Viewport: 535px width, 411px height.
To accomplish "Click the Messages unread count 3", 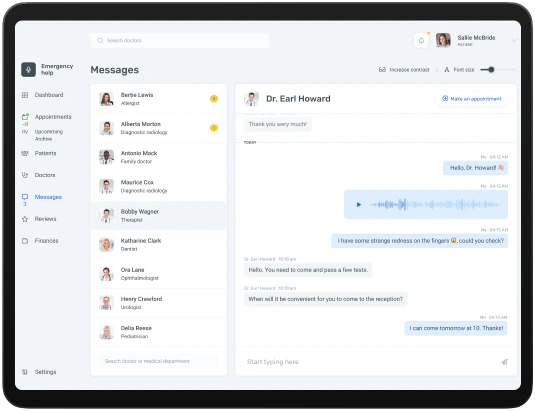I will pyautogui.click(x=25, y=204).
